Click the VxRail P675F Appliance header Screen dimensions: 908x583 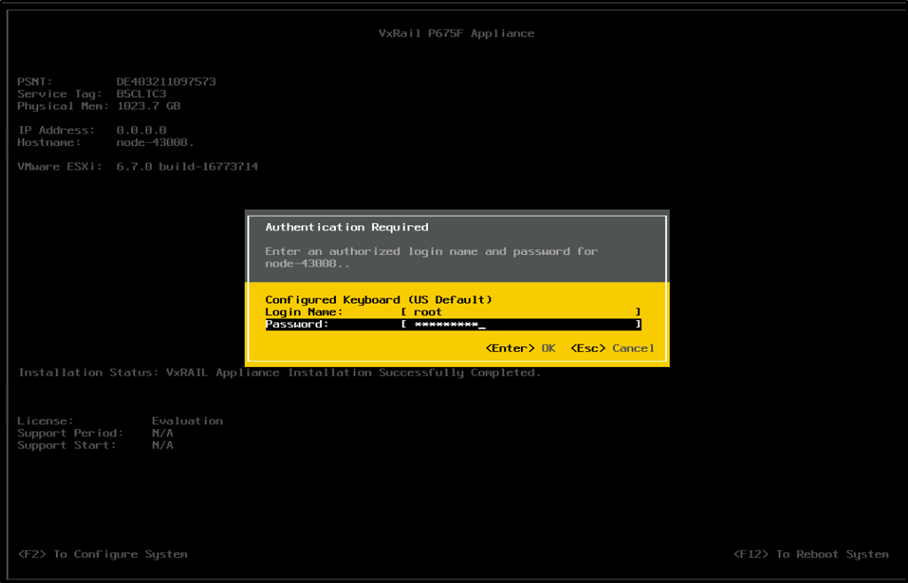click(x=456, y=34)
